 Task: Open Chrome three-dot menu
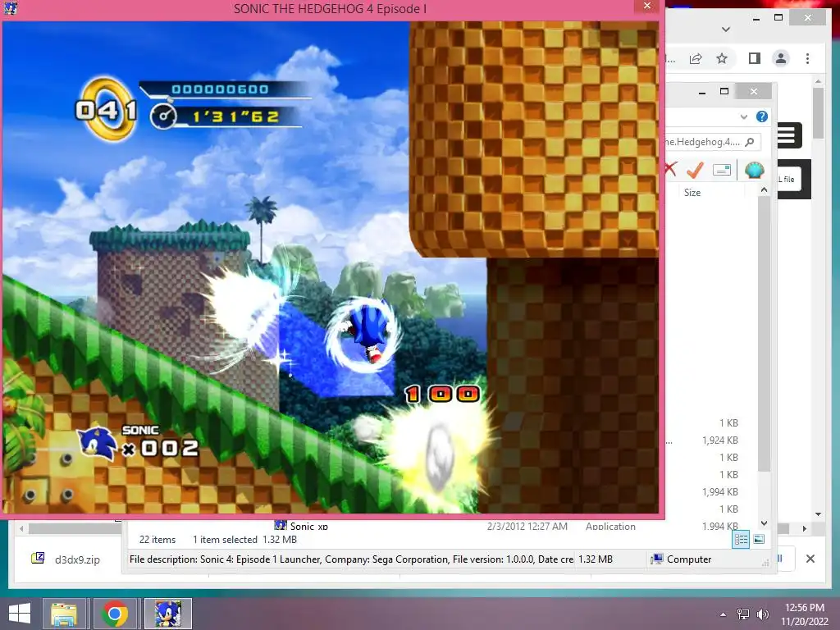tap(807, 58)
